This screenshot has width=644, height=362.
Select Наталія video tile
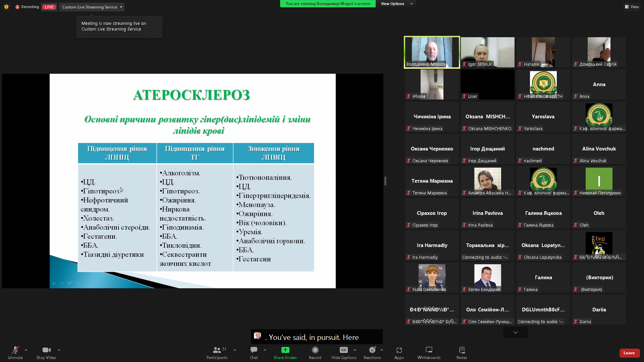tap(543, 52)
